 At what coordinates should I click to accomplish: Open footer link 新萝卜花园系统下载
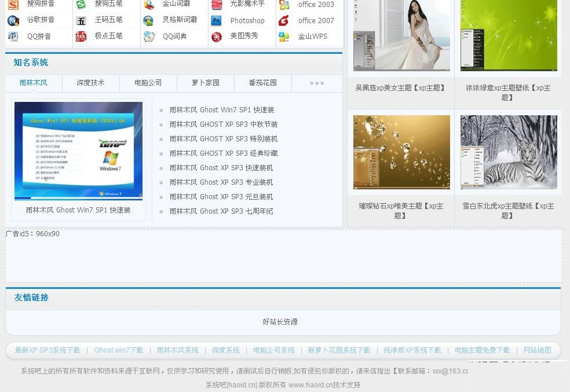(339, 350)
